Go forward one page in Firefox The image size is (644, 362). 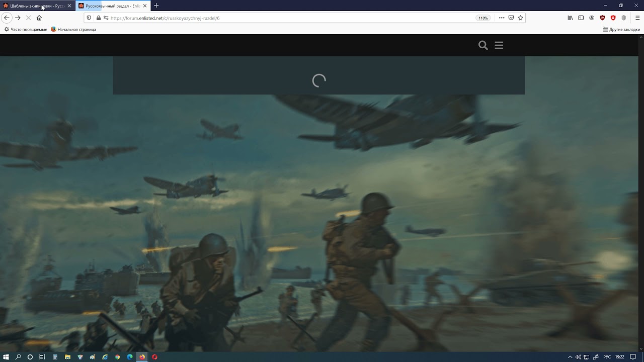18,18
